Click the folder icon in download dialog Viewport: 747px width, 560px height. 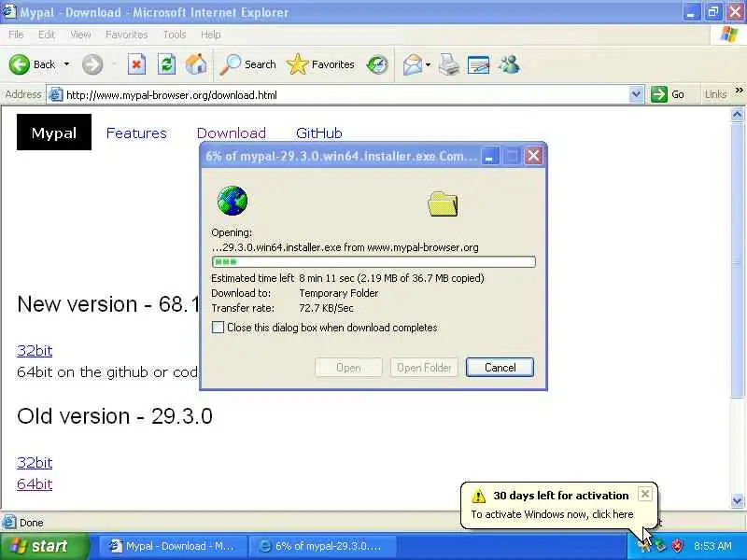coord(443,203)
